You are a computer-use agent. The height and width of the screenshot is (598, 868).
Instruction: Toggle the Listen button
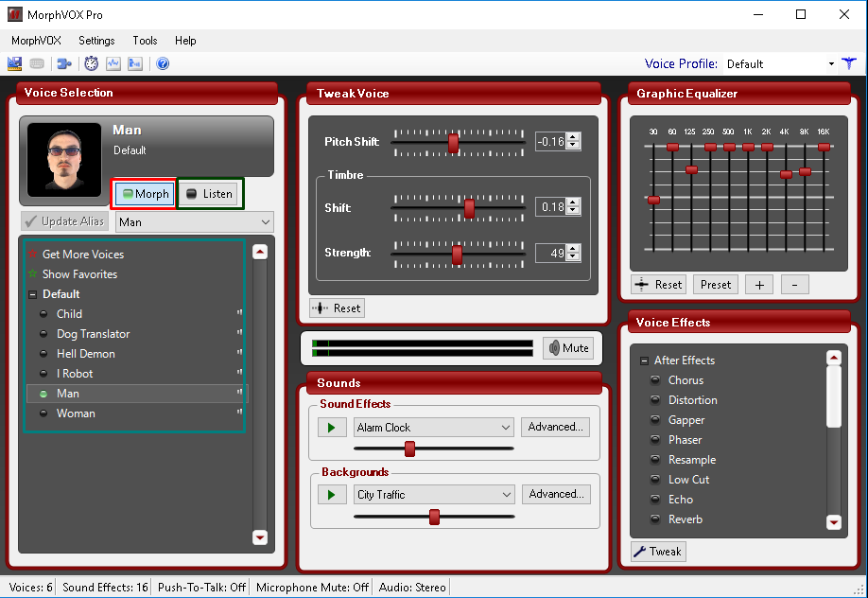pyautogui.click(x=209, y=194)
